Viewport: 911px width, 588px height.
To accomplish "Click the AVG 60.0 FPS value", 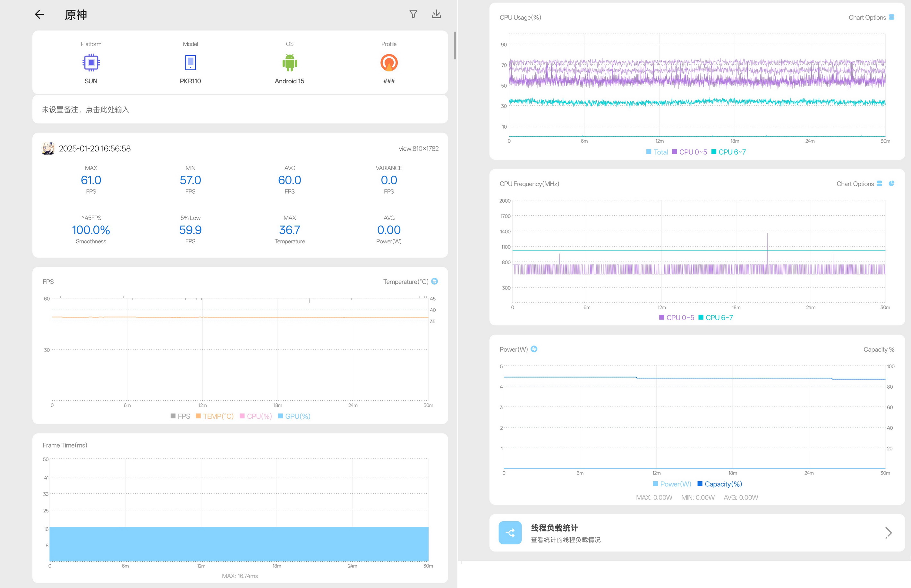I will 290,180.
